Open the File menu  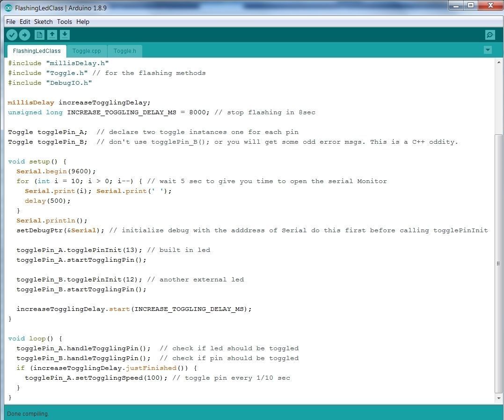tap(10, 22)
